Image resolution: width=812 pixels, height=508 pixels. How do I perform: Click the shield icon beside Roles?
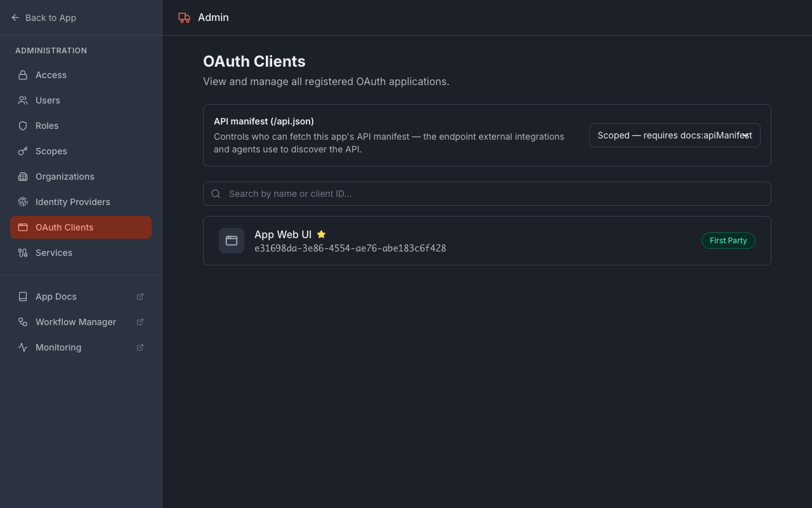click(x=23, y=126)
